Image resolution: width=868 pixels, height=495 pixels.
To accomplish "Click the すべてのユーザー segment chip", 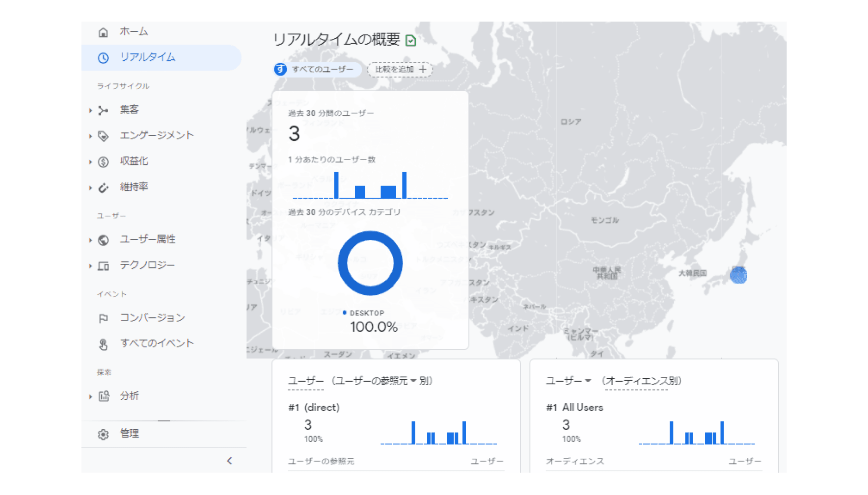I will (318, 69).
